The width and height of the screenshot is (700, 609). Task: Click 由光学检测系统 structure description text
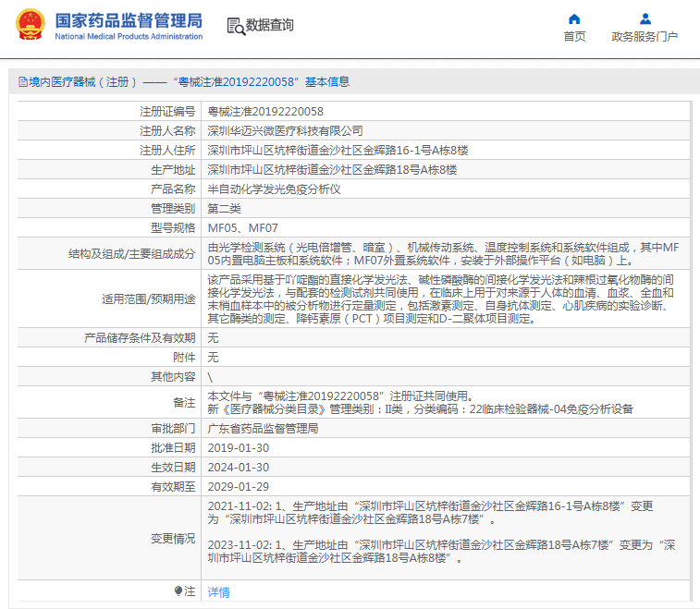click(x=443, y=254)
